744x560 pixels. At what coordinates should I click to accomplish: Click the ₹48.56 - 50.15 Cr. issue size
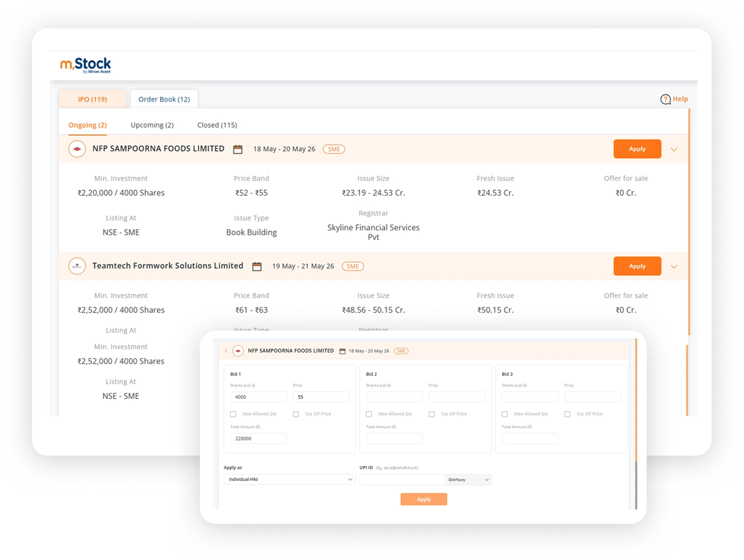tap(373, 310)
